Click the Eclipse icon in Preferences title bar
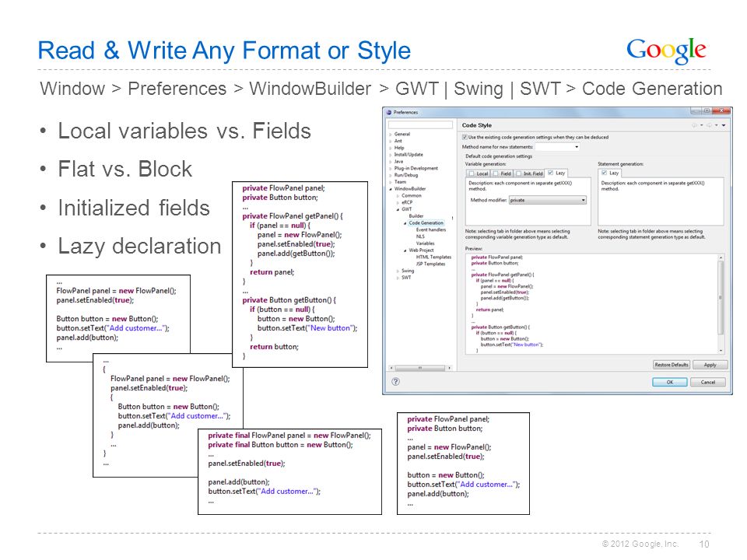 pyautogui.click(x=389, y=112)
